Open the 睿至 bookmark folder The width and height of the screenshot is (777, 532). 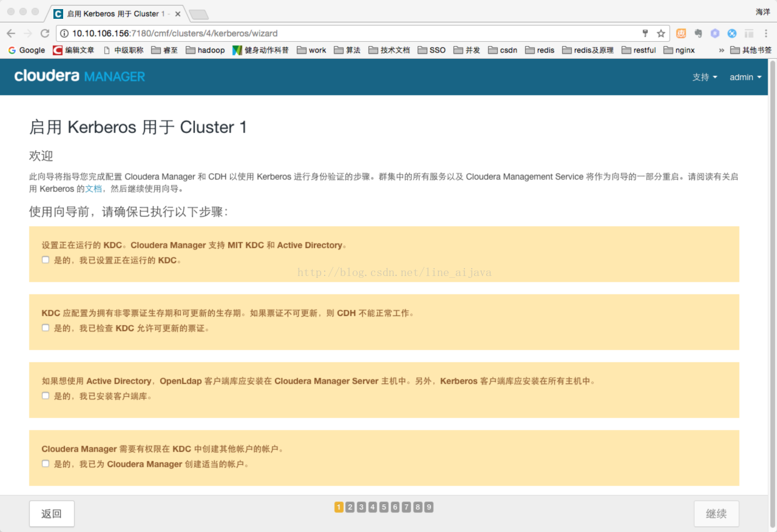[165, 50]
